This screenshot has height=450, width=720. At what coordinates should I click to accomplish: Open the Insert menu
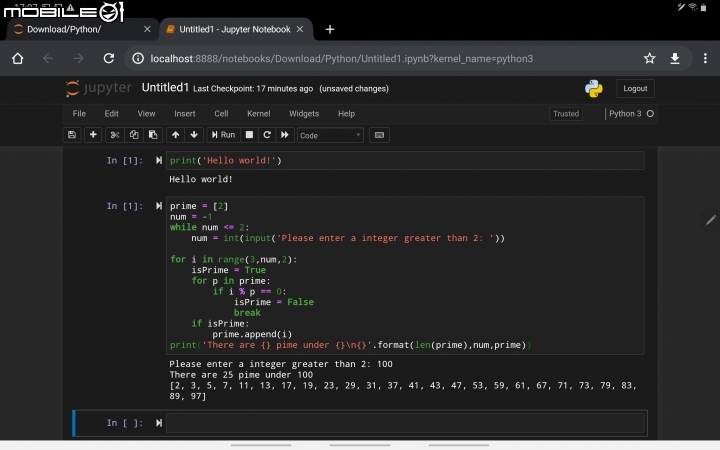pyautogui.click(x=185, y=113)
